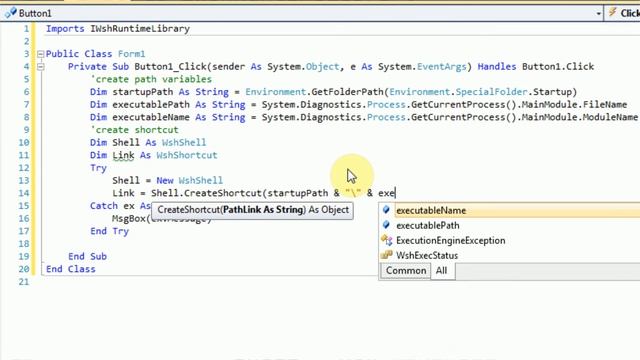Screen dimensions: 640x360
Task: Place the cursor on Imports IWshRuntimeLibrary
Action: (x=118, y=29)
